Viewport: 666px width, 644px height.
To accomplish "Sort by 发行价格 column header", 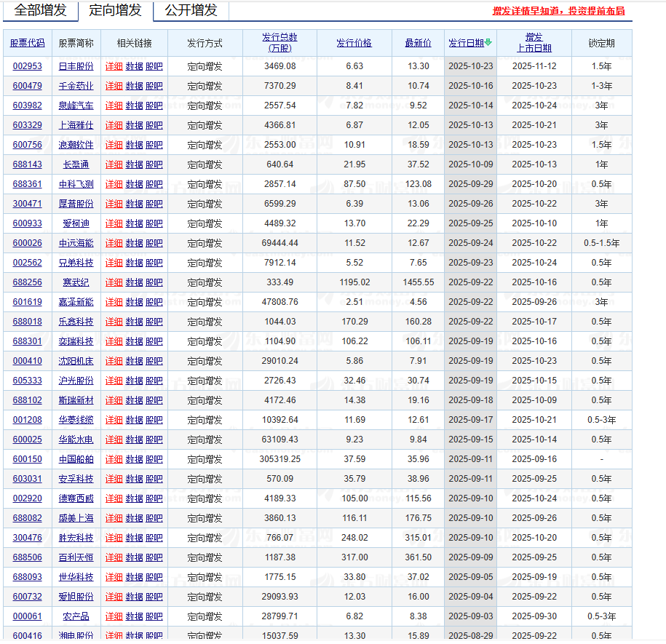I will 354,43.
